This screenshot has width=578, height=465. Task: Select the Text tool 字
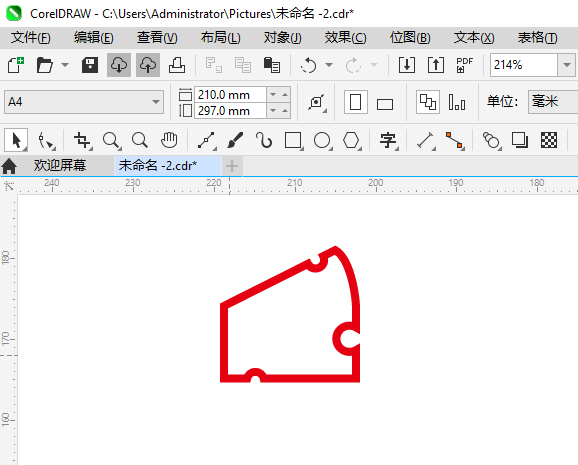(389, 141)
